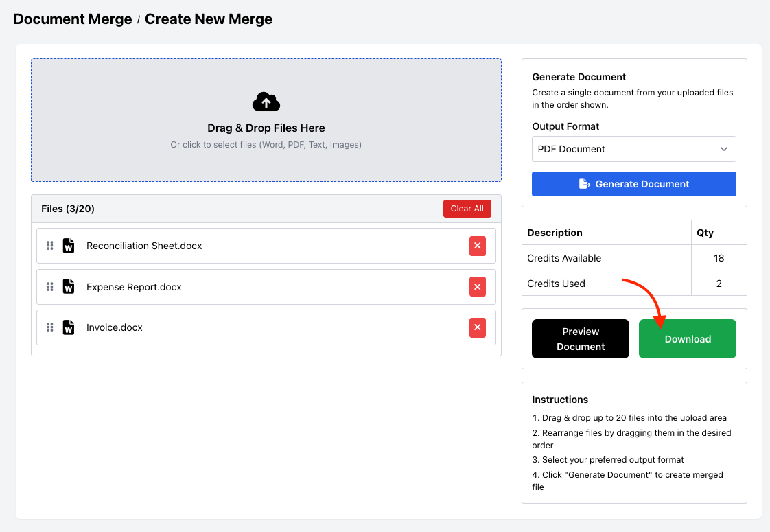This screenshot has height=532, width=770.
Task: Remove Expense Report.docx using its X button
Action: click(x=478, y=286)
